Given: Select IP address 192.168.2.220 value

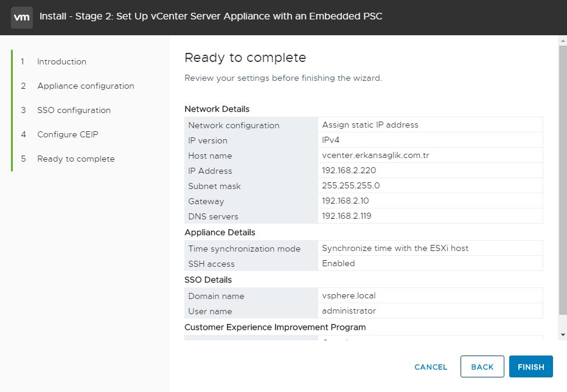Looking at the screenshot, I should [349, 171].
